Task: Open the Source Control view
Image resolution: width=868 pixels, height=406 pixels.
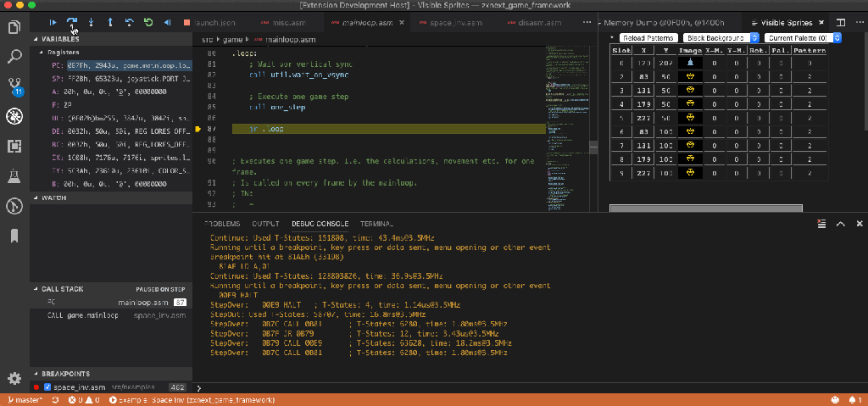Action: coord(14,86)
